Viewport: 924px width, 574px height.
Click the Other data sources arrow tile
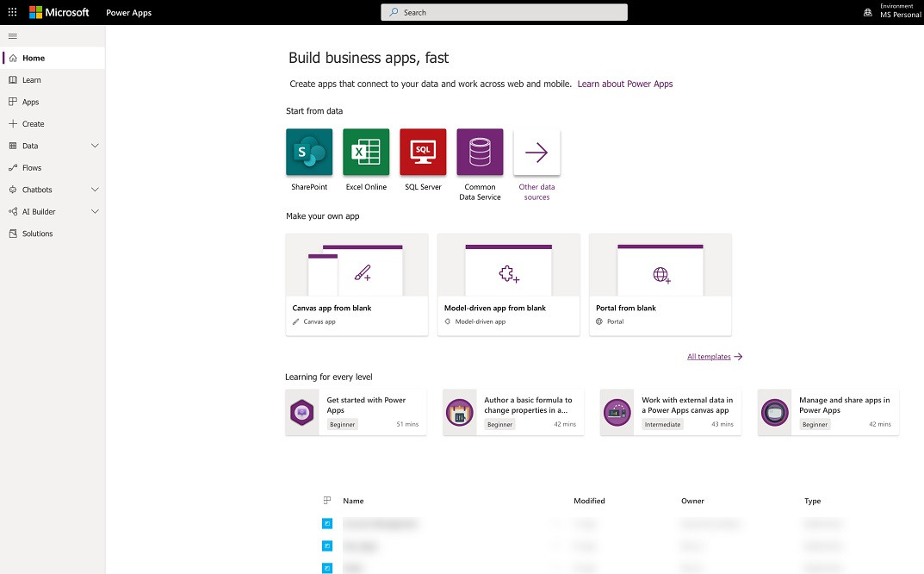tap(536, 153)
